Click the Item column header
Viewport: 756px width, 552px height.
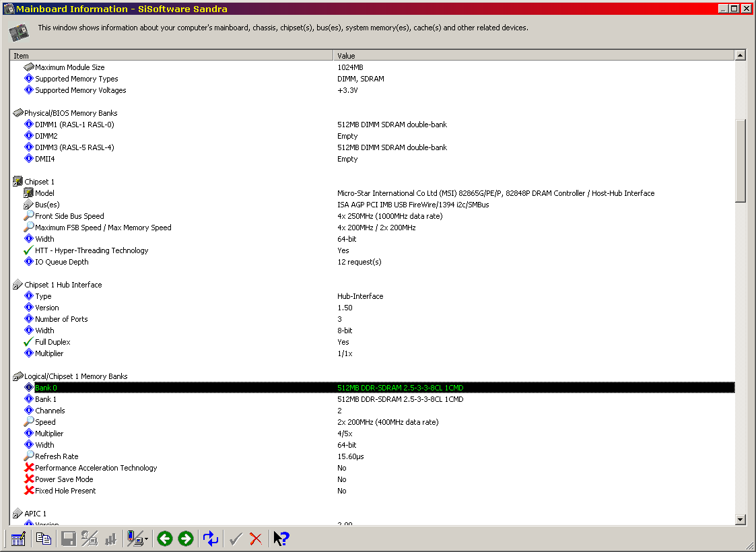[x=172, y=55]
